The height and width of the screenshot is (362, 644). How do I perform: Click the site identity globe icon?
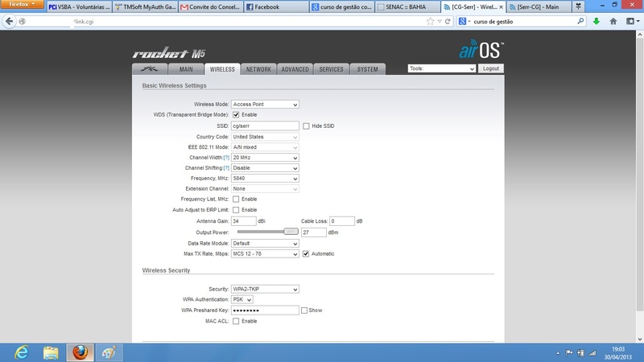(23, 22)
